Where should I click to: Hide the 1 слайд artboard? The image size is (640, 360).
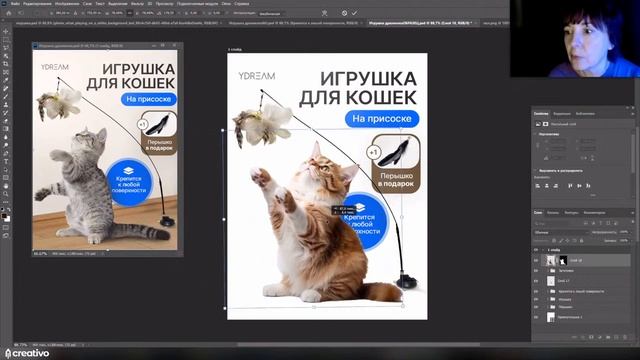pos(536,250)
